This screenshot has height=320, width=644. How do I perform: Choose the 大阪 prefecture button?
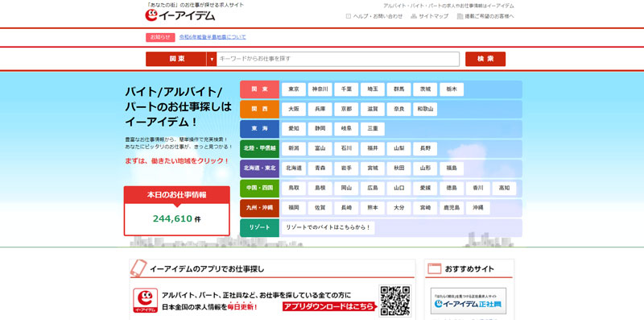(294, 109)
